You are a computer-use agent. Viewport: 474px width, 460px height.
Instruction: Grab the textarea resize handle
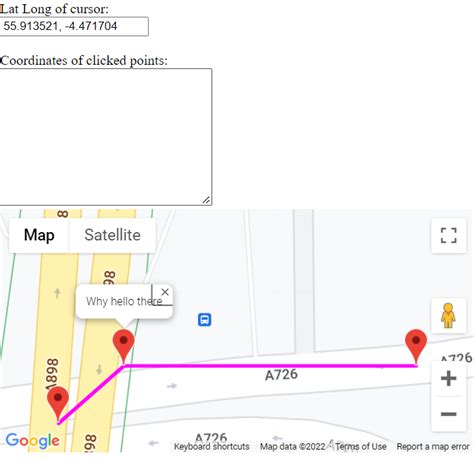tap(206, 200)
